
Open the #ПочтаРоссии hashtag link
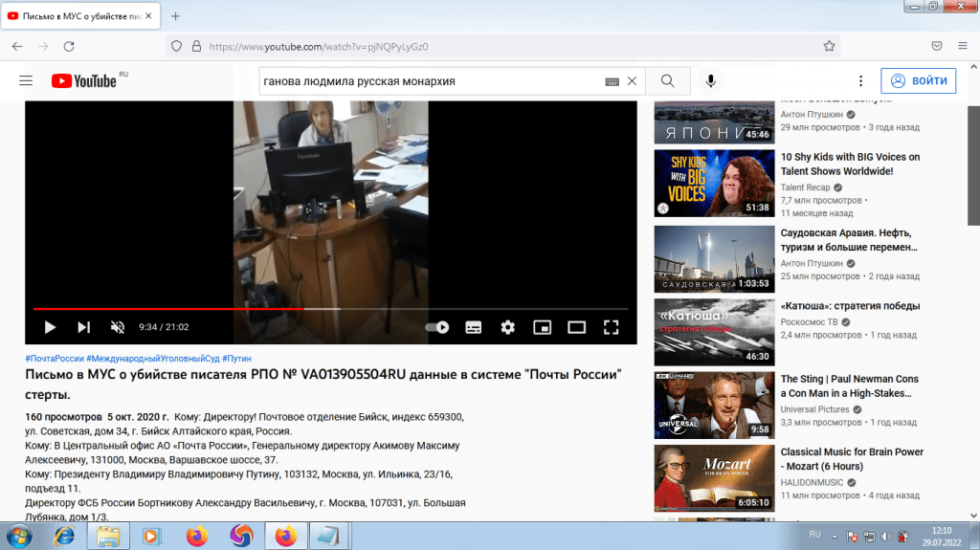tap(57, 358)
